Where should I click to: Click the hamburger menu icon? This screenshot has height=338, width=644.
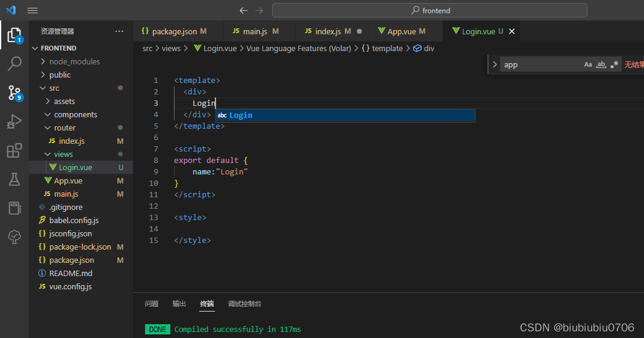tap(33, 10)
